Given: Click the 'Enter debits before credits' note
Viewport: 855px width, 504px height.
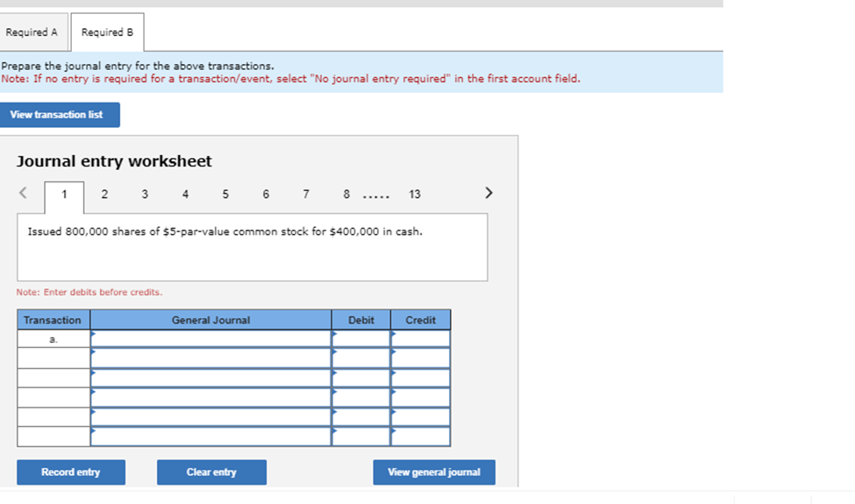Looking at the screenshot, I should click(x=89, y=292).
